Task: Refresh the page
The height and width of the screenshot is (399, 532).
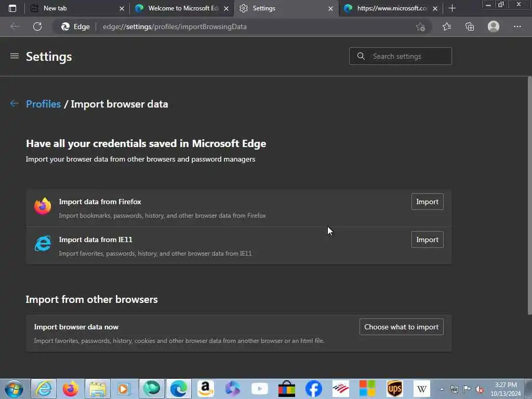Action: [x=37, y=26]
